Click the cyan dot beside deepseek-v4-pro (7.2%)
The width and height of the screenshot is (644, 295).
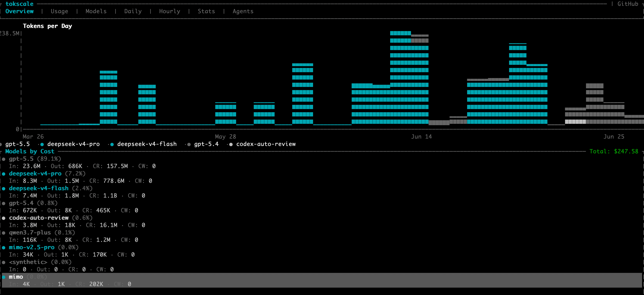coord(3,174)
